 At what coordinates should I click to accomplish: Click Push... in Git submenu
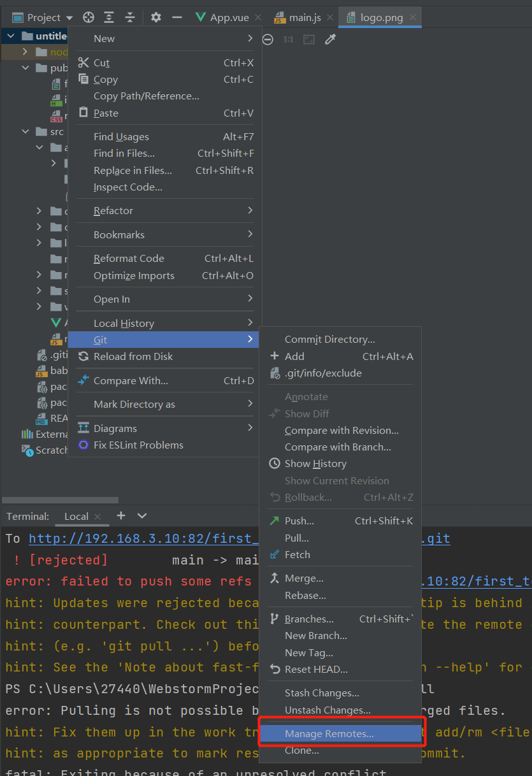point(340,521)
